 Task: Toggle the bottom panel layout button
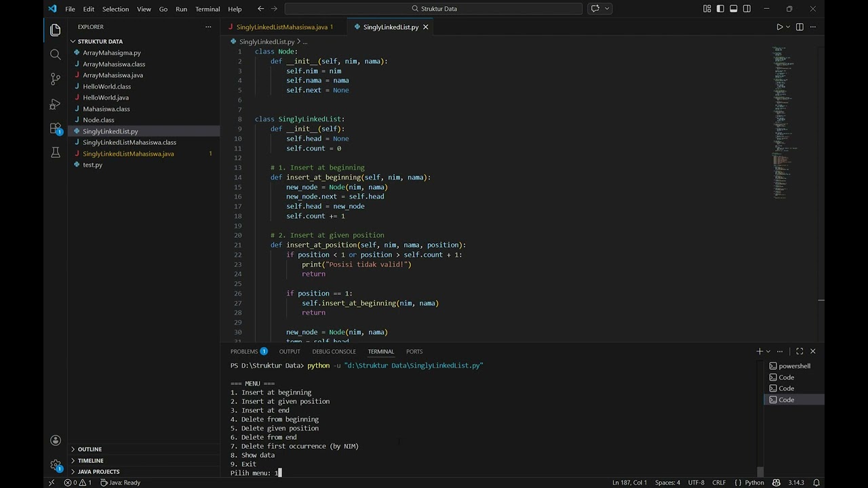coord(734,9)
